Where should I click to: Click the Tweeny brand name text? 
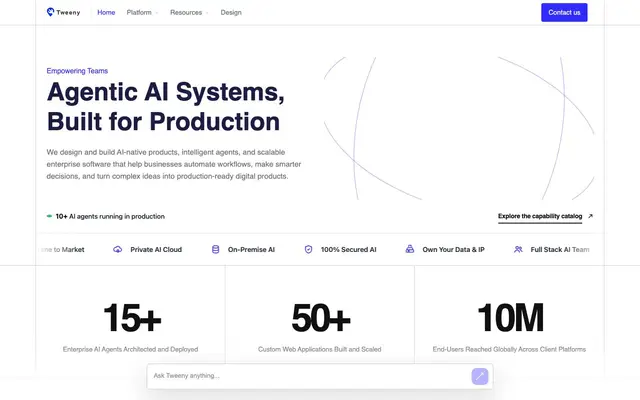(x=68, y=13)
